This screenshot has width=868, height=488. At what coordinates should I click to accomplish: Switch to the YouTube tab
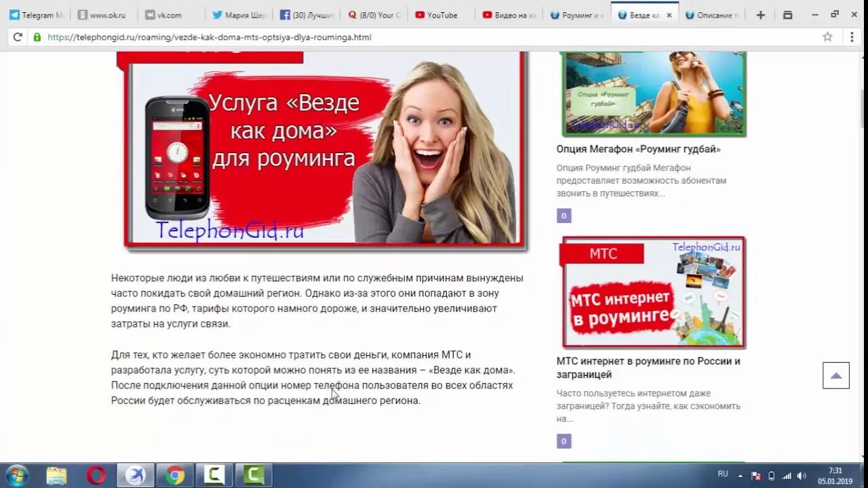click(x=442, y=15)
